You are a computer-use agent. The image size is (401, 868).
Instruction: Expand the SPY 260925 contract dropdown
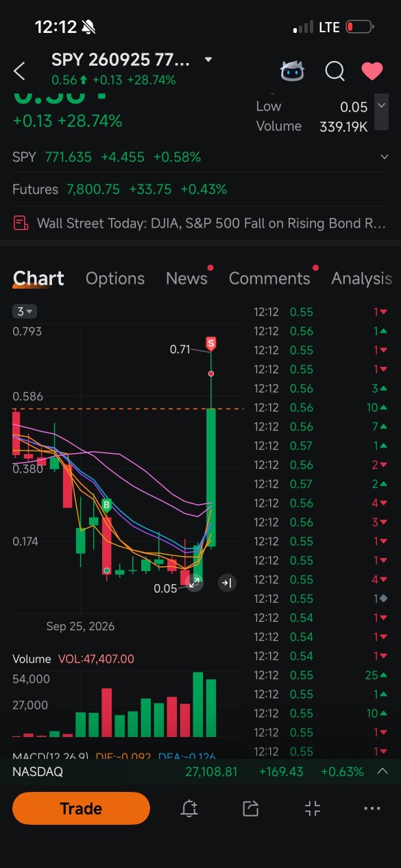[x=208, y=60]
